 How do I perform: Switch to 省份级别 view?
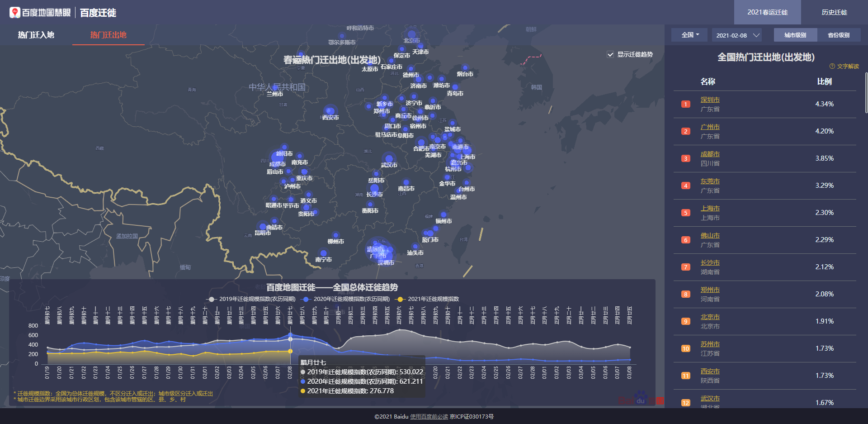coord(839,35)
